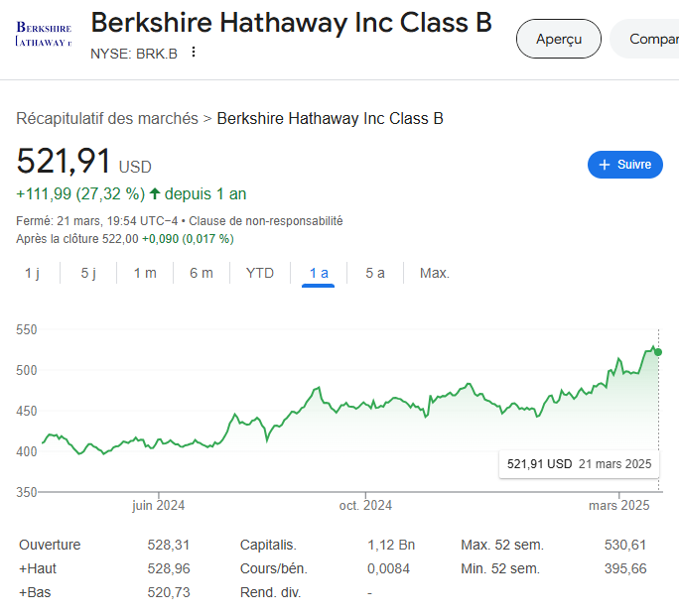Open Récapitulatif des marchés breadcrumb link
This screenshot has width=679, height=616.
[107, 118]
